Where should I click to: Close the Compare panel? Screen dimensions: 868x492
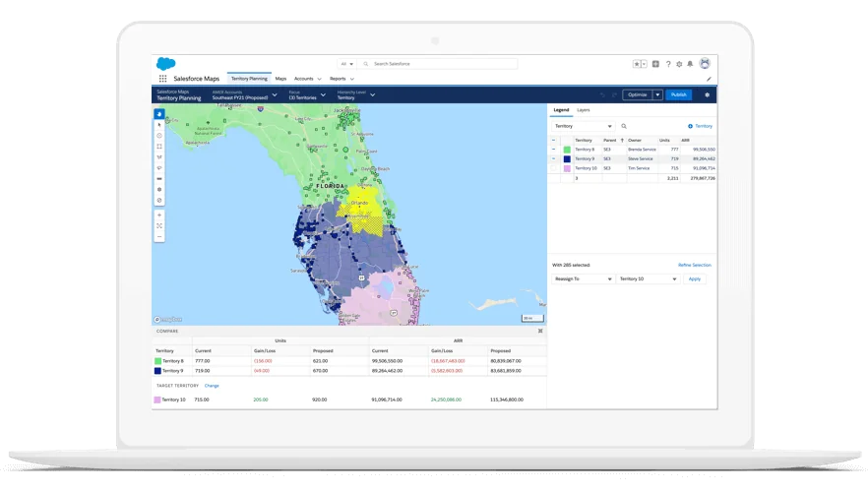540,331
